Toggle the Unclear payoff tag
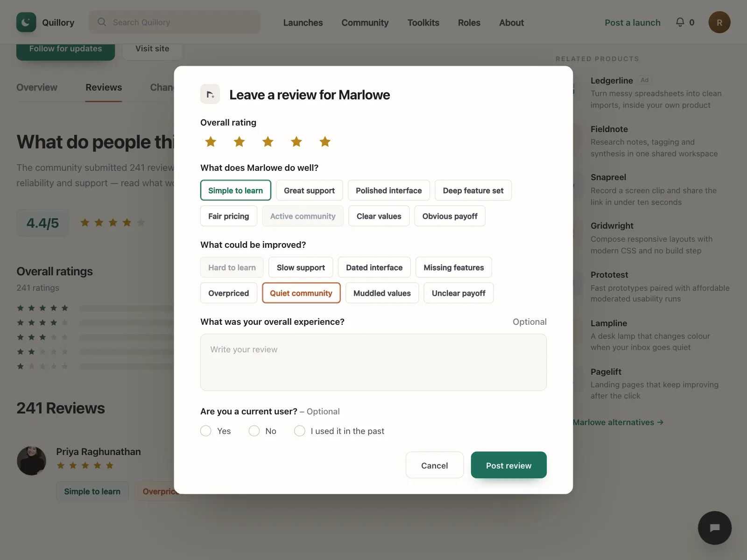The width and height of the screenshot is (747, 560). 458,293
